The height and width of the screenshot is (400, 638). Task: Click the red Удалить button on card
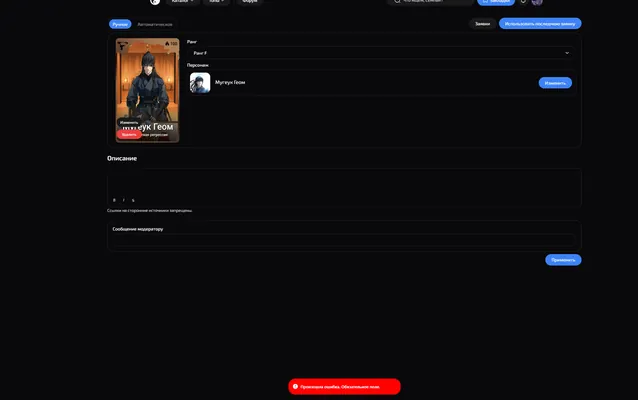point(129,134)
